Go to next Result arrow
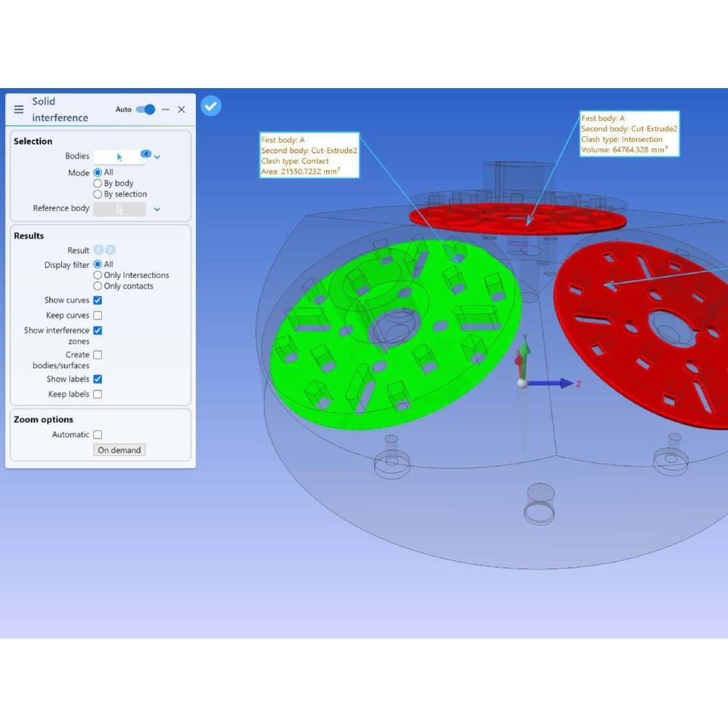 110,250
